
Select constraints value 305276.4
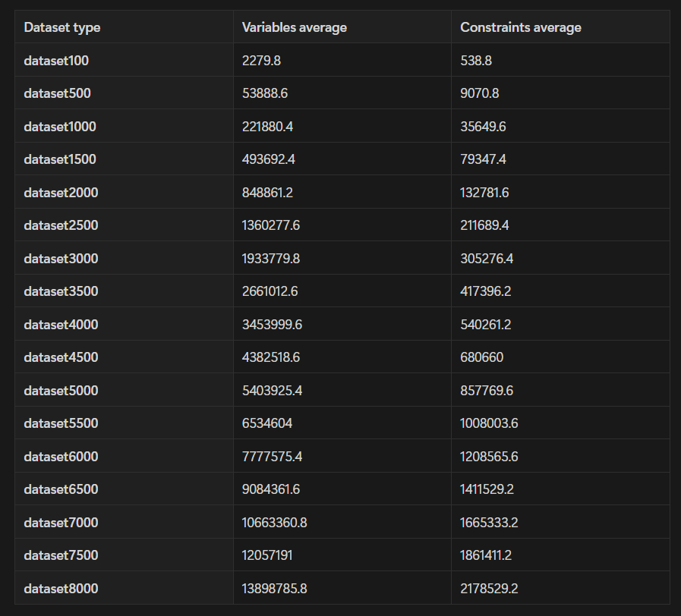[487, 258]
